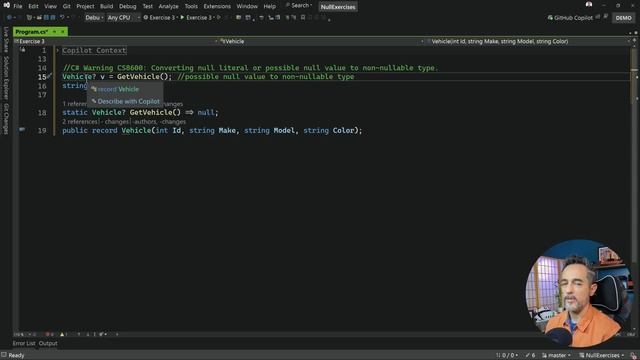Open the Exercise 3 startup project dropdown

point(161,18)
